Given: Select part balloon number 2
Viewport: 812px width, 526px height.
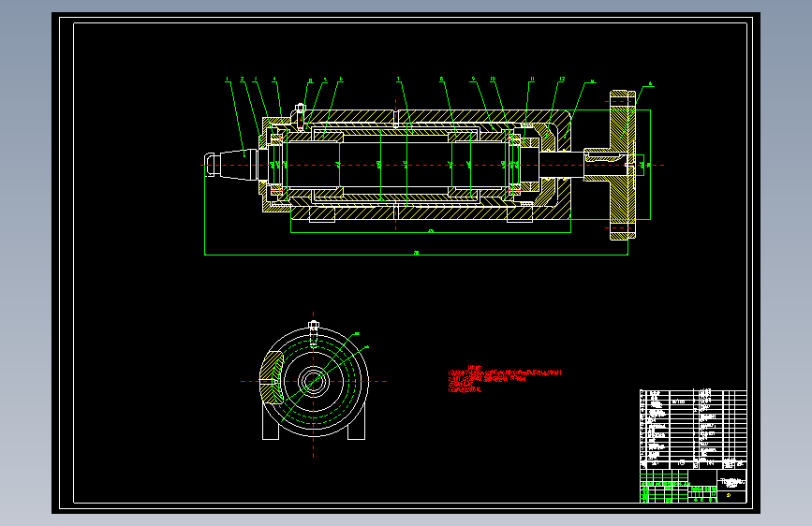Looking at the screenshot, I should point(242,80).
